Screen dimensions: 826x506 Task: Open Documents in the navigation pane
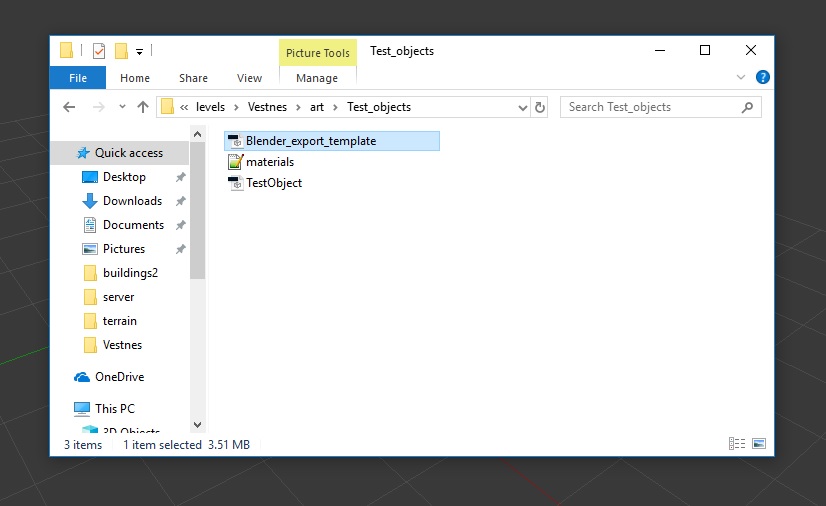pyautogui.click(x=133, y=225)
